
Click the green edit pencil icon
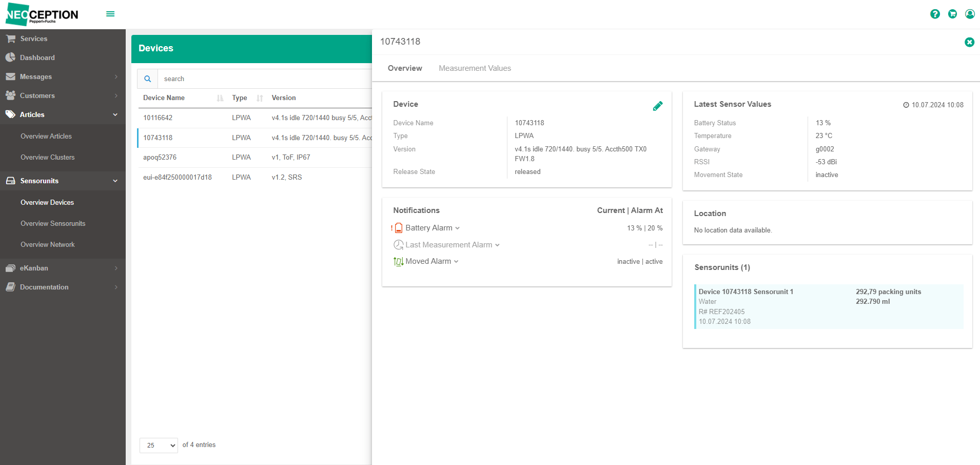[x=658, y=106]
